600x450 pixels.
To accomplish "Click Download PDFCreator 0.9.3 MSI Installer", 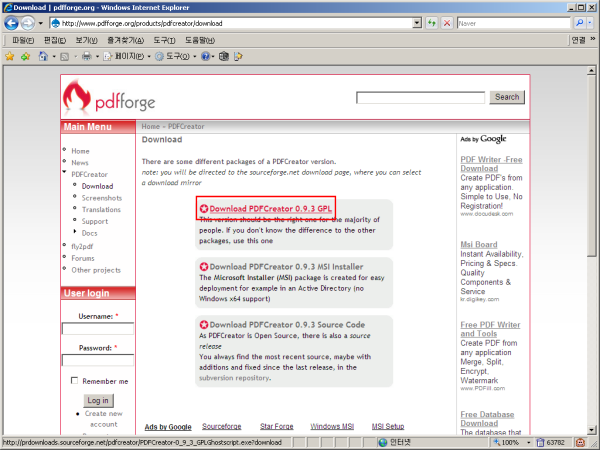I will 286,267.
